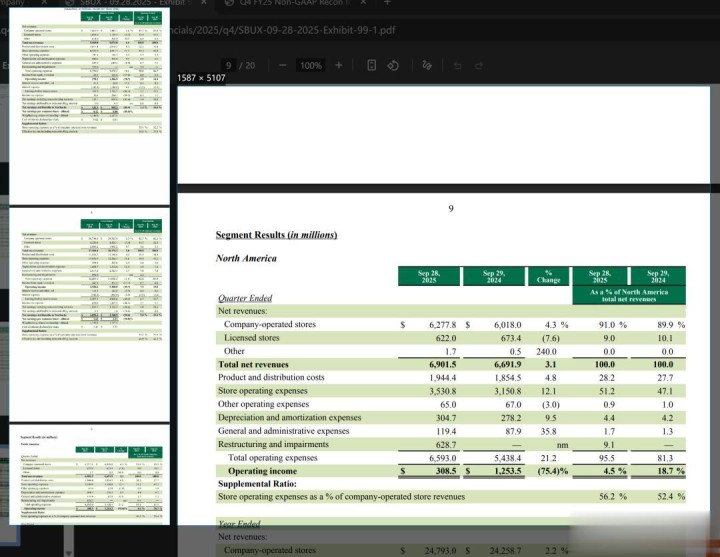Click the zoom out minus icon
The height and width of the screenshot is (557, 720).
[x=281, y=66]
